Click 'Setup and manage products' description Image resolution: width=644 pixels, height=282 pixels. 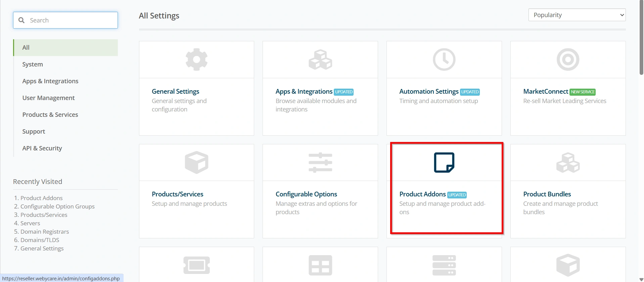(189, 204)
